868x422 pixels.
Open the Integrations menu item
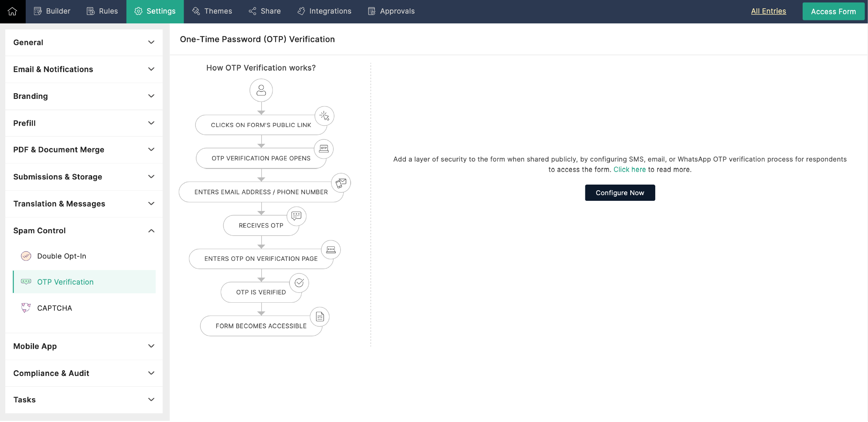coord(330,11)
